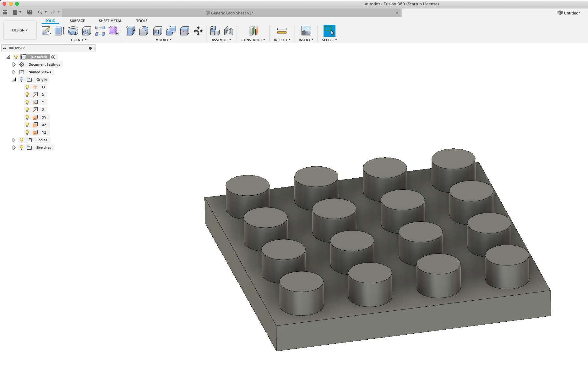Switch to the TOOLS tab

tap(142, 21)
